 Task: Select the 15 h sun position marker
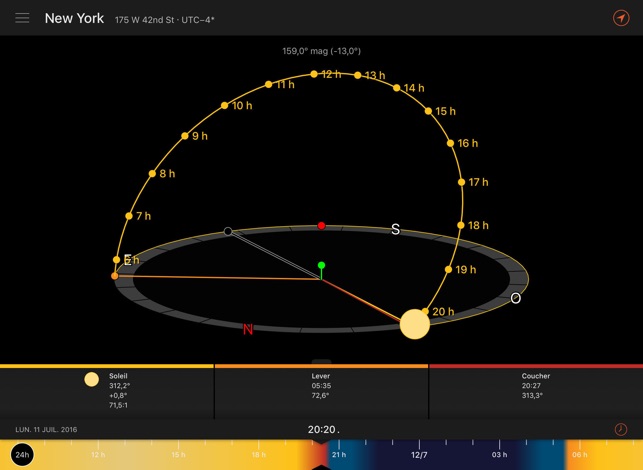point(428,111)
